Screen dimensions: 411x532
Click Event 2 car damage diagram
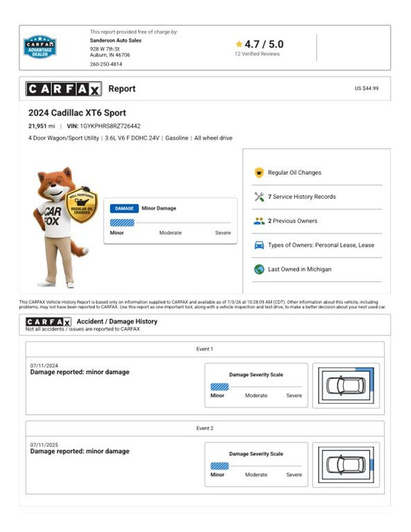click(x=346, y=465)
